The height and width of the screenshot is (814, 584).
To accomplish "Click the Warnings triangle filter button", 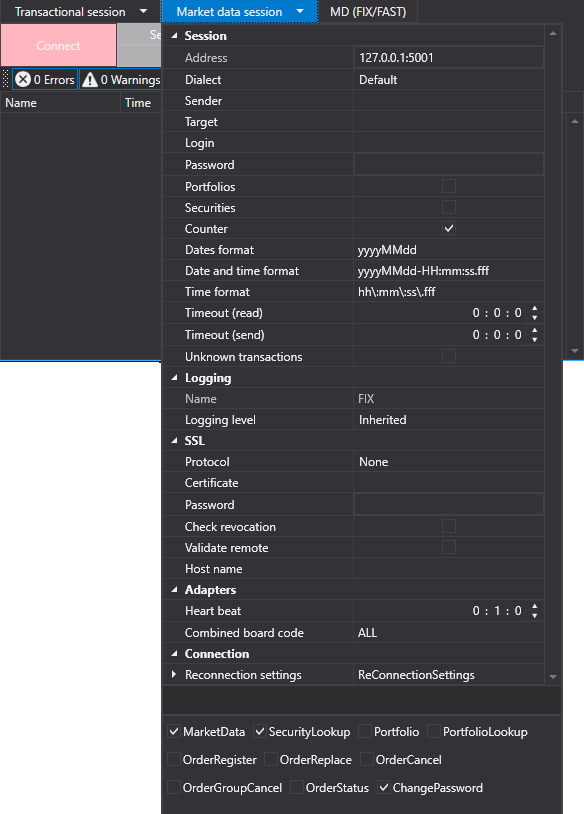I will click(120, 79).
